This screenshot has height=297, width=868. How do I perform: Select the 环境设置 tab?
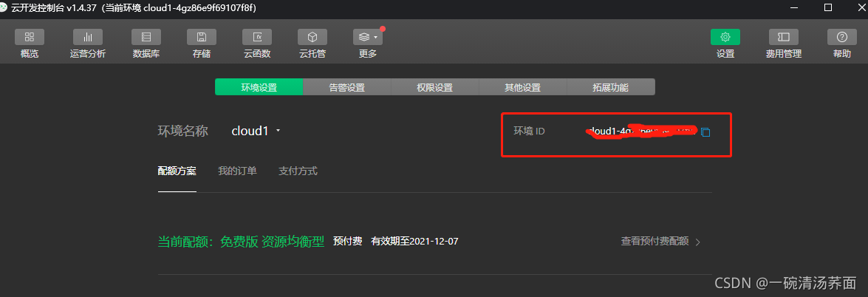coord(259,87)
